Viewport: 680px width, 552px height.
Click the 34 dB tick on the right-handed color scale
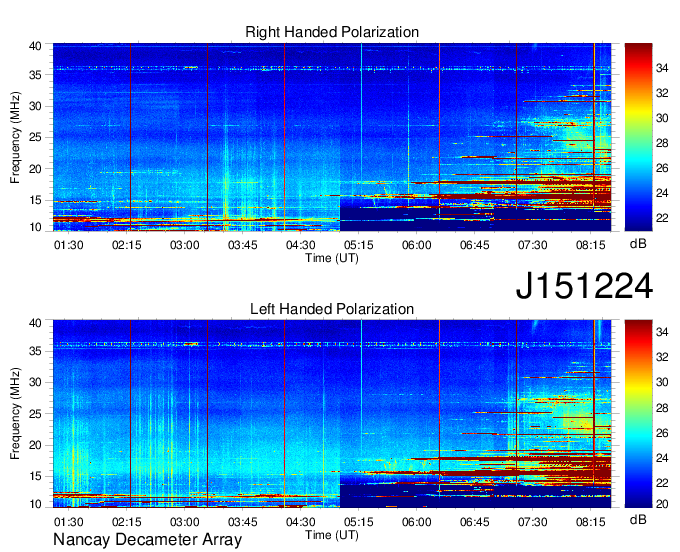click(662, 68)
